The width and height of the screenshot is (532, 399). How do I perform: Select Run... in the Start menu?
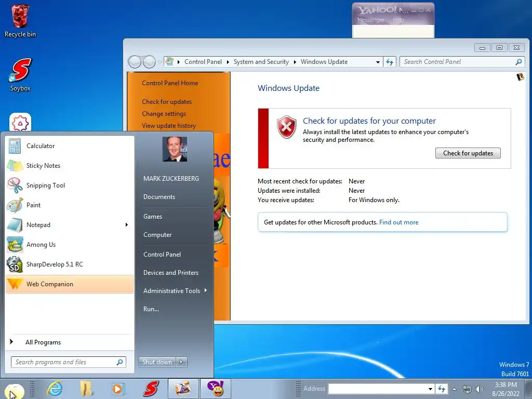151,309
